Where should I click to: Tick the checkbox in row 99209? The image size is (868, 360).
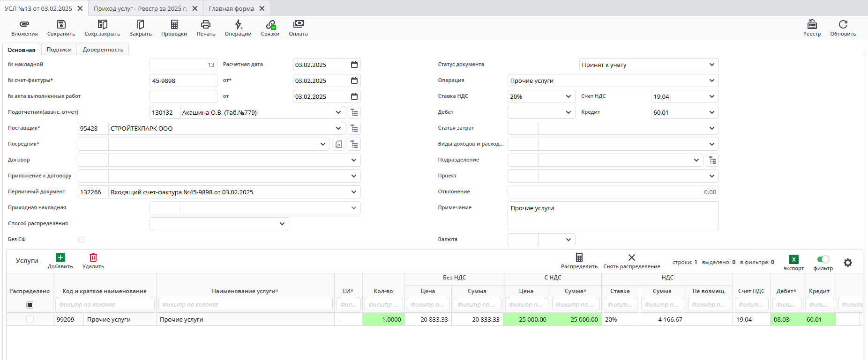(30, 319)
